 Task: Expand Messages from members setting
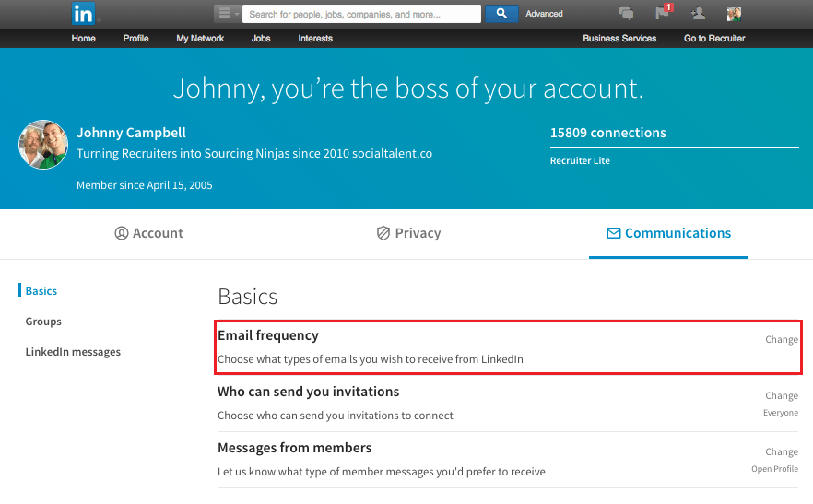click(508, 460)
